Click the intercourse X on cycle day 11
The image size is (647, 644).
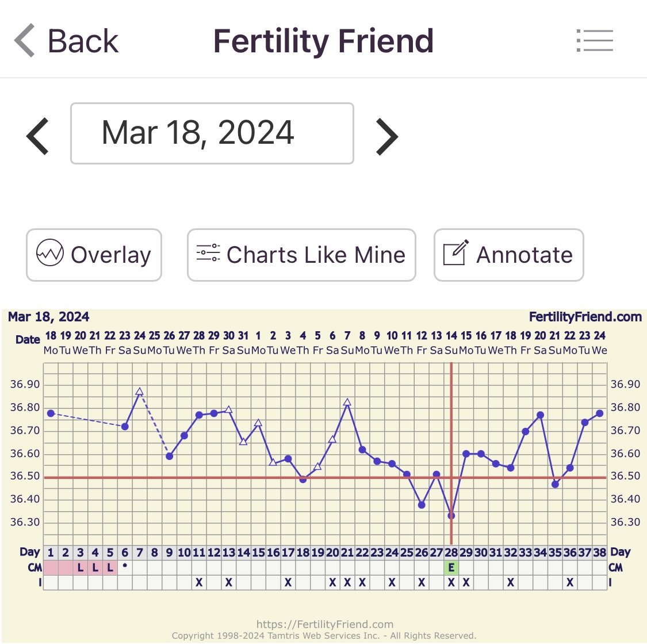pyautogui.click(x=199, y=582)
